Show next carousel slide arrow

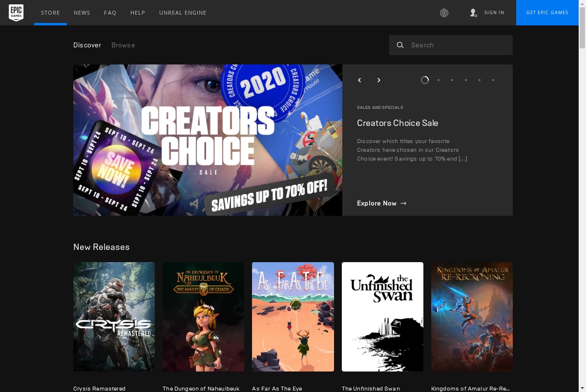[379, 80]
